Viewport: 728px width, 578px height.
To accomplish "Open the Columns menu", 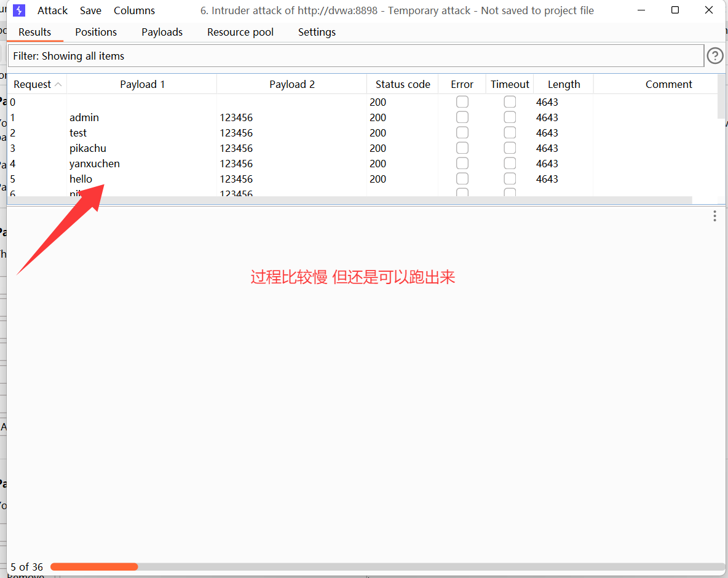I will tap(134, 10).
